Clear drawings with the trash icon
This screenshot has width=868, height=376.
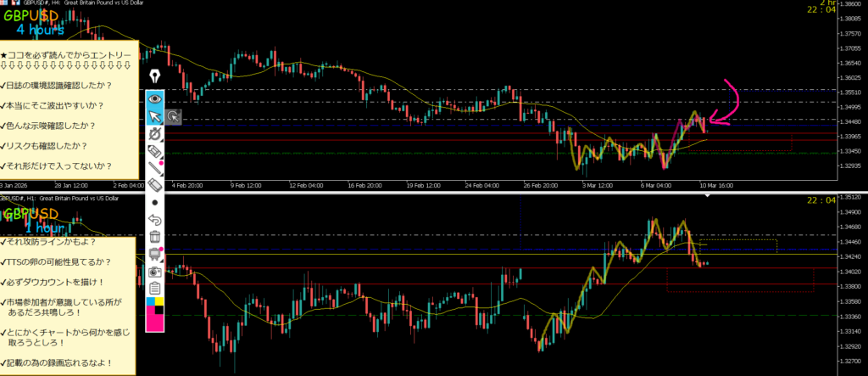point(155,237)
